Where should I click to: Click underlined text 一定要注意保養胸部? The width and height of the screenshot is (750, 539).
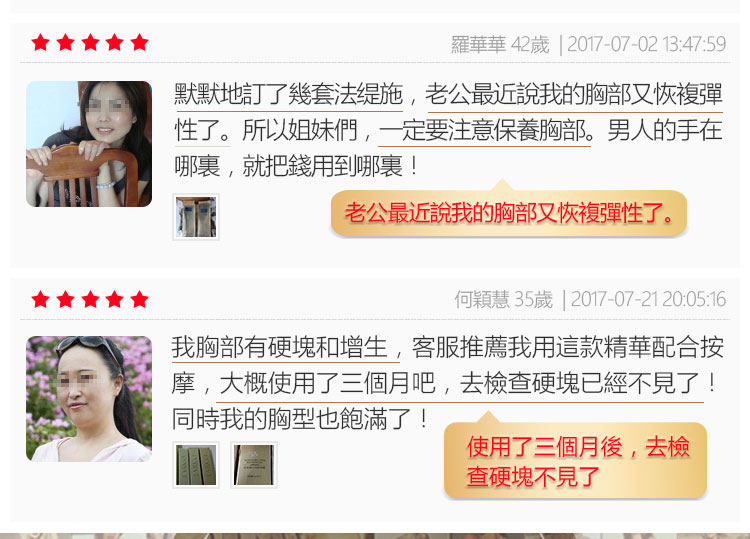(485, 131)
